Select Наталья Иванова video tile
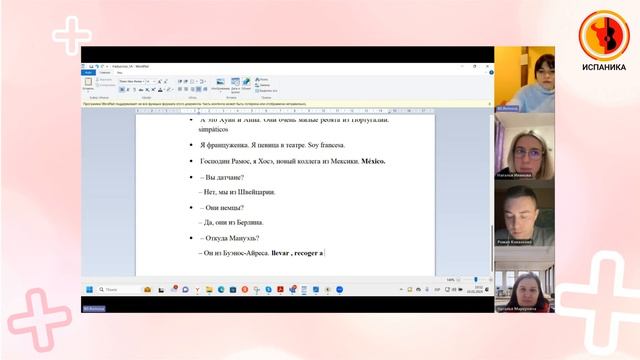This screenshot has width=640, height=360. click(524, 146)
